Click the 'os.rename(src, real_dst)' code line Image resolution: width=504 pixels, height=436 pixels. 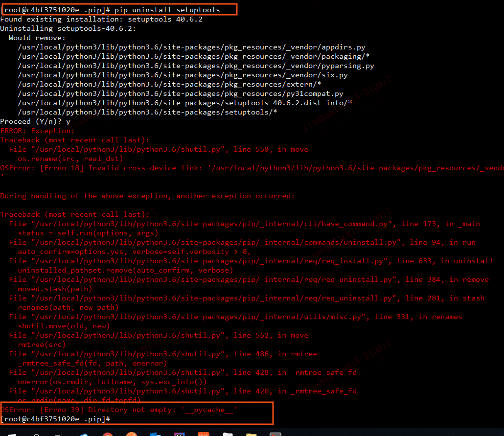coord(70,159)
